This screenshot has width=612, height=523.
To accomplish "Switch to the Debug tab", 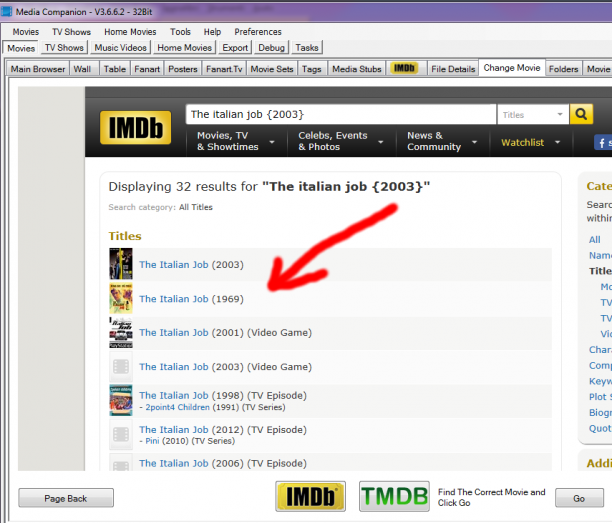I will [271, 48].
